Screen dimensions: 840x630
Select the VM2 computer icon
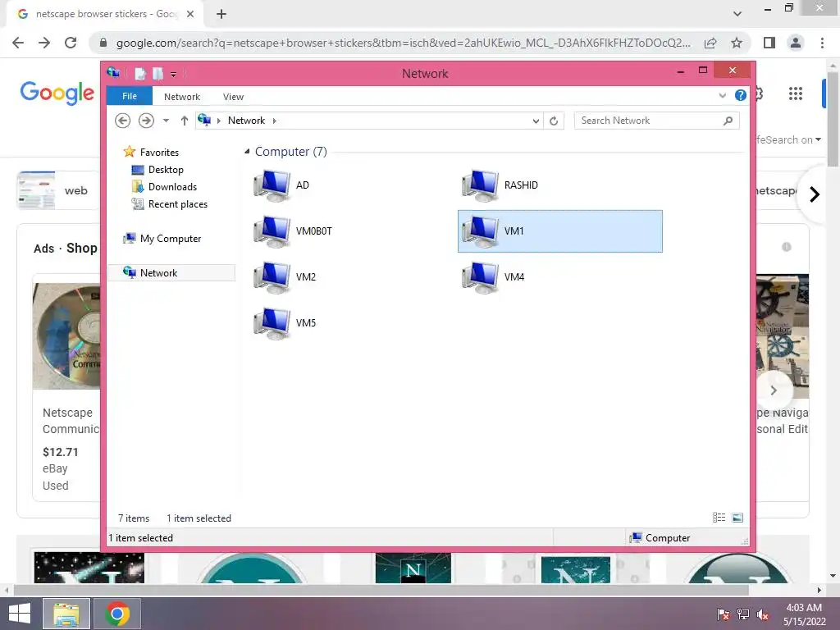tap(272, 277)
